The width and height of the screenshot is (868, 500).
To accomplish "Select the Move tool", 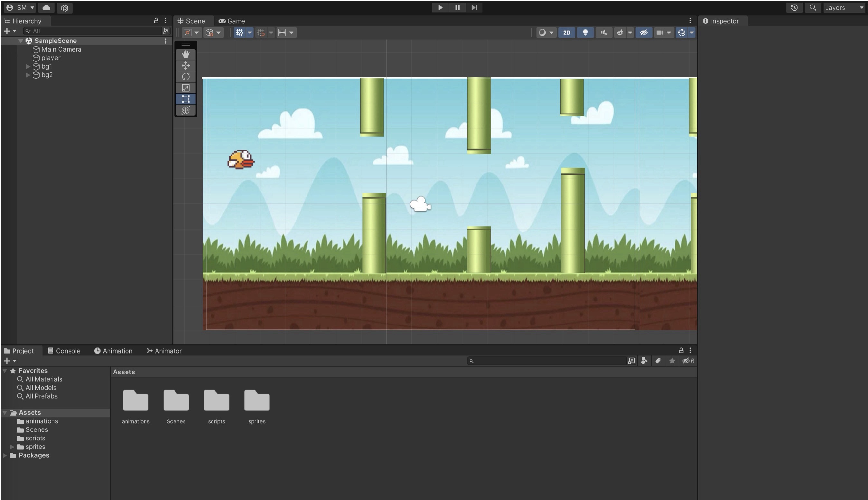I will 185,65.
